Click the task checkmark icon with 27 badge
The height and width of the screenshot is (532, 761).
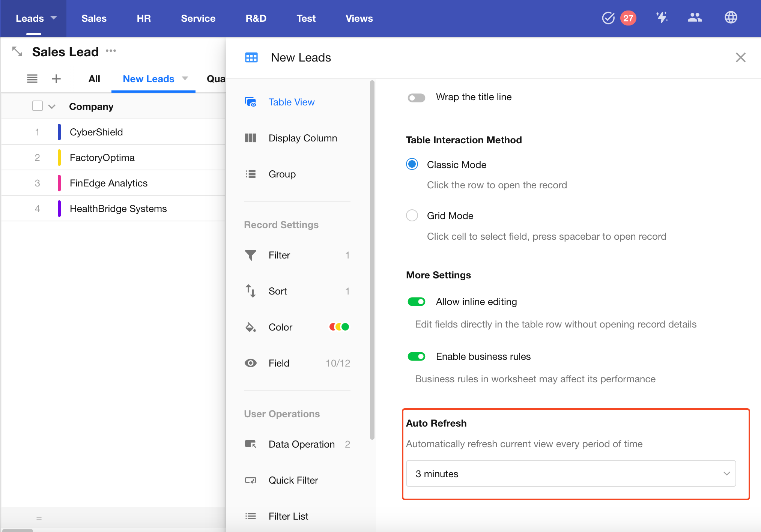pos(609,18)
